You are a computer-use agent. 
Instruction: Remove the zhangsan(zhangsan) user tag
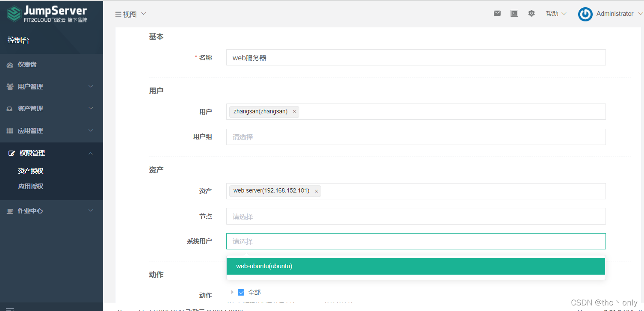coord(295,112)
